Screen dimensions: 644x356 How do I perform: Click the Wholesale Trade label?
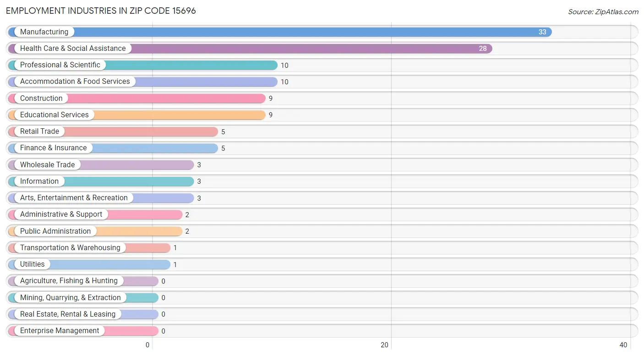(47, 165)
